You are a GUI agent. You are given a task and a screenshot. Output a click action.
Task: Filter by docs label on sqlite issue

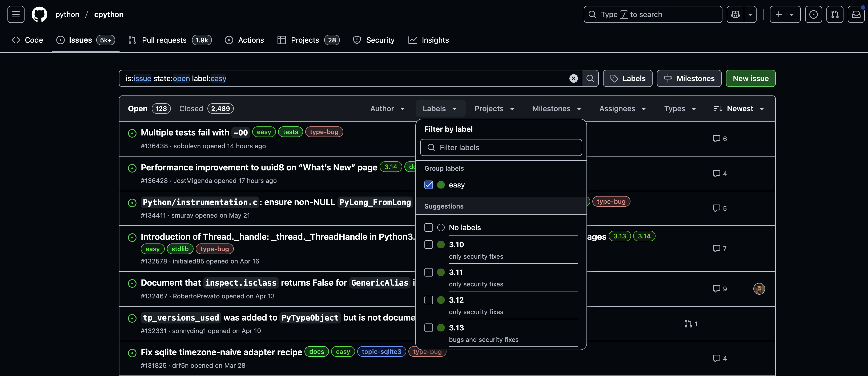click(x=316, y=352)
